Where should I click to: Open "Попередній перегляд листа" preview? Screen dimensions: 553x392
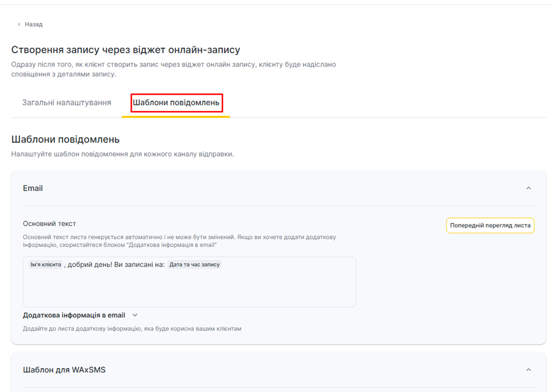coord(490,225)
